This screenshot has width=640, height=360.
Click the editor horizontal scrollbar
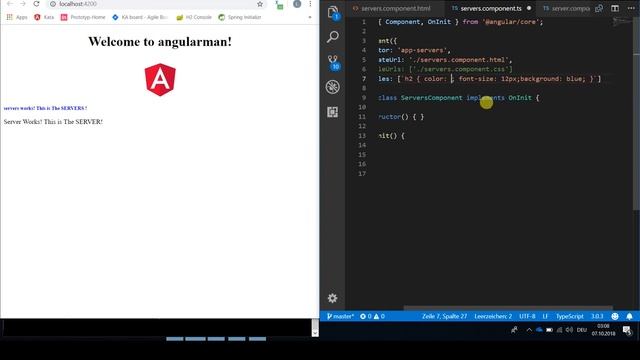(x=508, y=308)
